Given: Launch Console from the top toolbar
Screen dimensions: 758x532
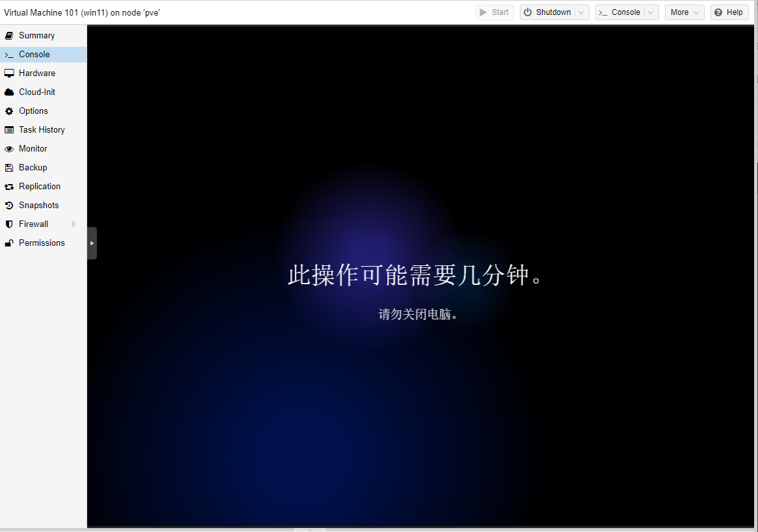Looking at the screenshot, I should tap(619, 12).
